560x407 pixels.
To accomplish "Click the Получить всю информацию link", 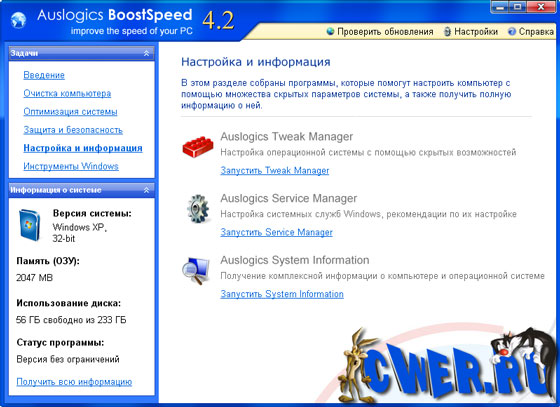I will click(x=74, y=382).
